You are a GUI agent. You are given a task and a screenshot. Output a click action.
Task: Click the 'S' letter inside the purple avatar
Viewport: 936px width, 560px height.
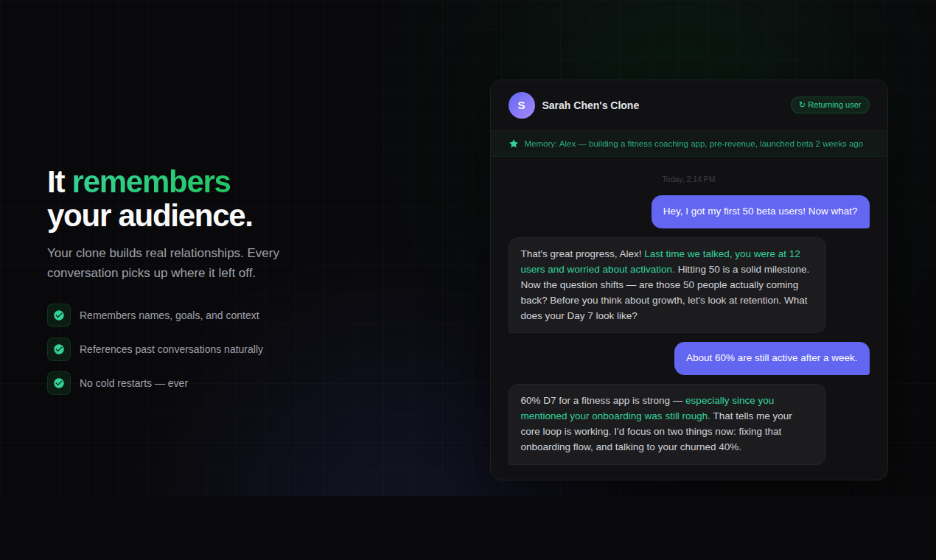[522, 105]
